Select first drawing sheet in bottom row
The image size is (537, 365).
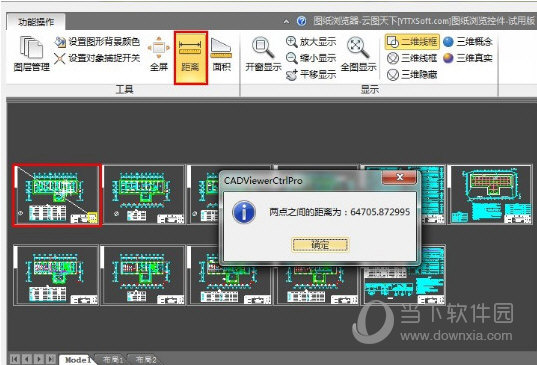pyautogui.click(x=56, y=275)
